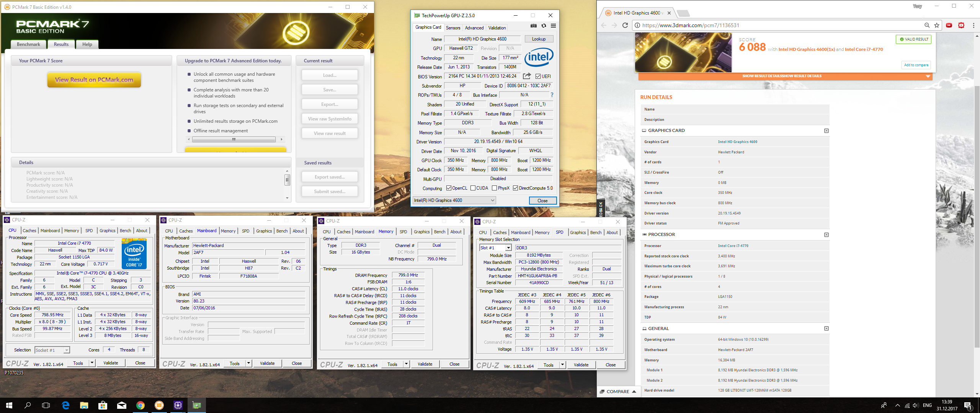This screenshot has width=980, height=413.
Task: Select the Bench tab in the CPU-Z SPD window
Action: [x=596, y=233]
